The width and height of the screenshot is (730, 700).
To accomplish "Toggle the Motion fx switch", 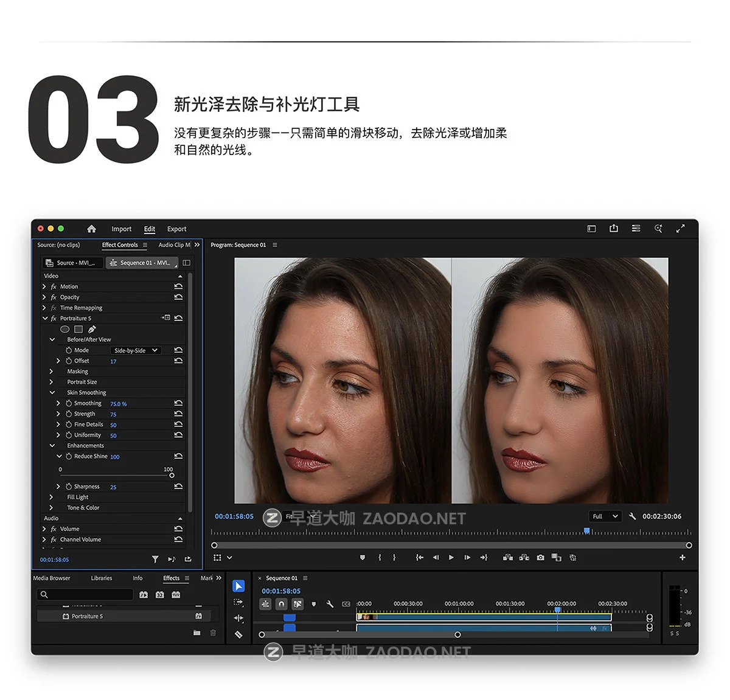I will (54, 286).
